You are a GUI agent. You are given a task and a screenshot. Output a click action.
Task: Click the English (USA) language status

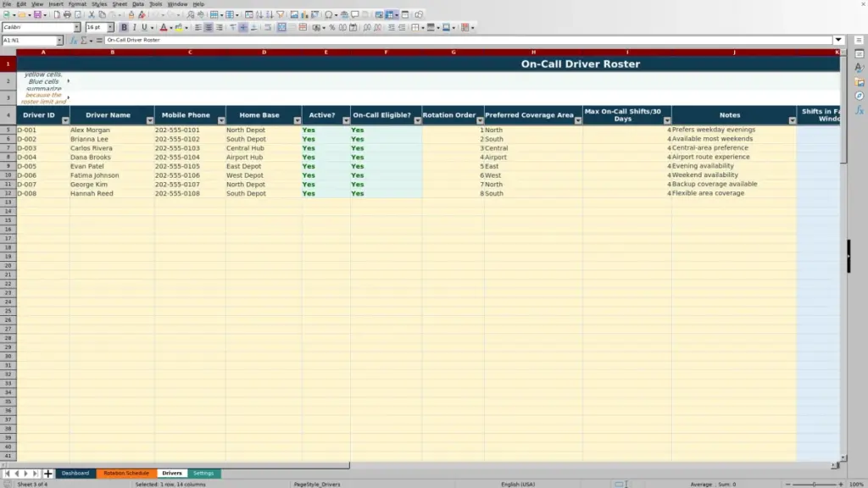tap(518, 484)
